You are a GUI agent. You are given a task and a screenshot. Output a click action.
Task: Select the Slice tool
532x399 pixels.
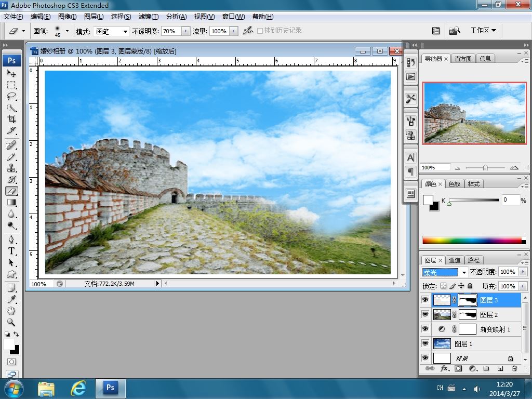11,130
